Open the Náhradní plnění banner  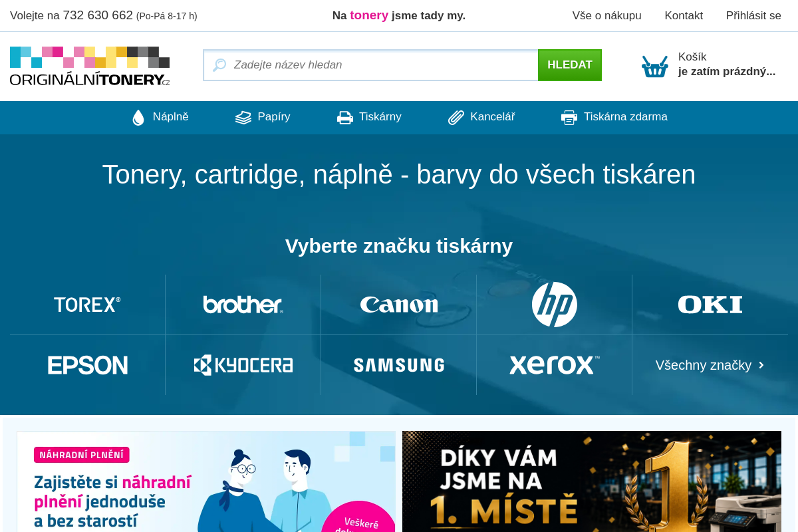(206, 481)
